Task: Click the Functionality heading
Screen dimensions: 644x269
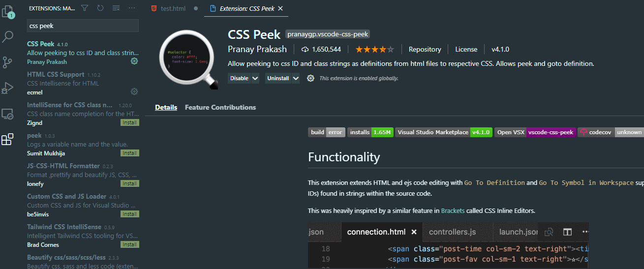Action: tap(344, 157)
